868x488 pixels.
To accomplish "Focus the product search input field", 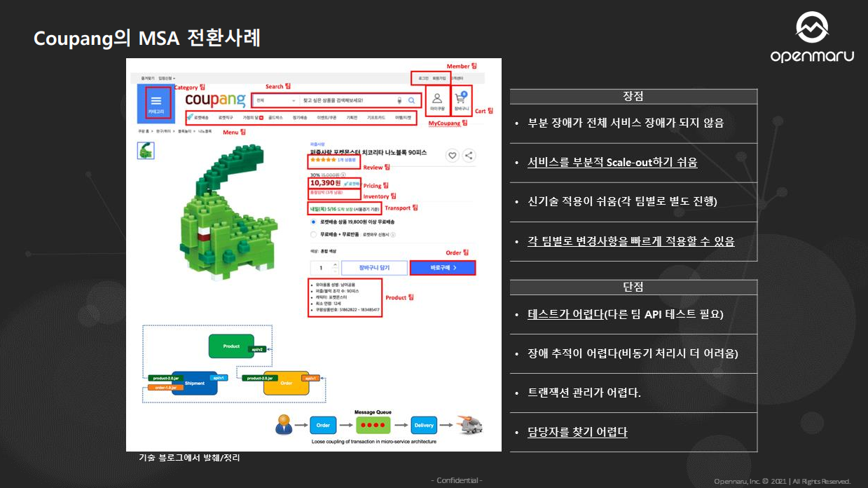I will click(347, 100).
